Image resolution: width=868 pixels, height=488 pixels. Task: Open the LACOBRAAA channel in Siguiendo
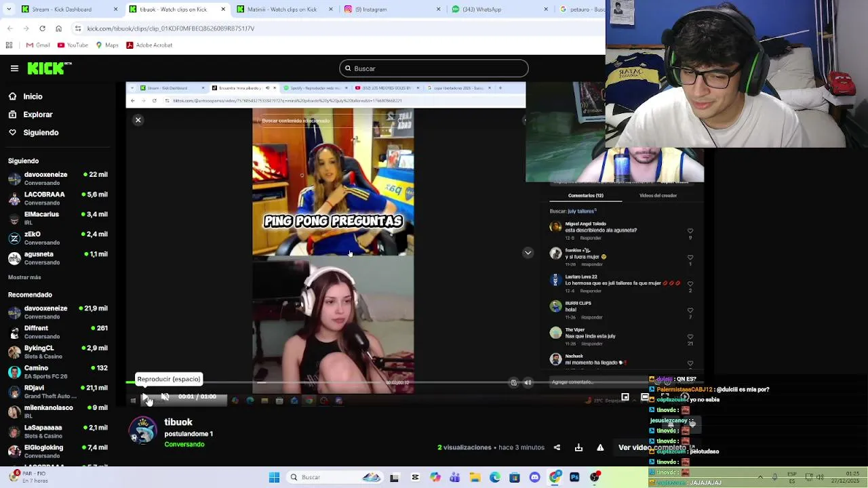click(x=58, y=198)
